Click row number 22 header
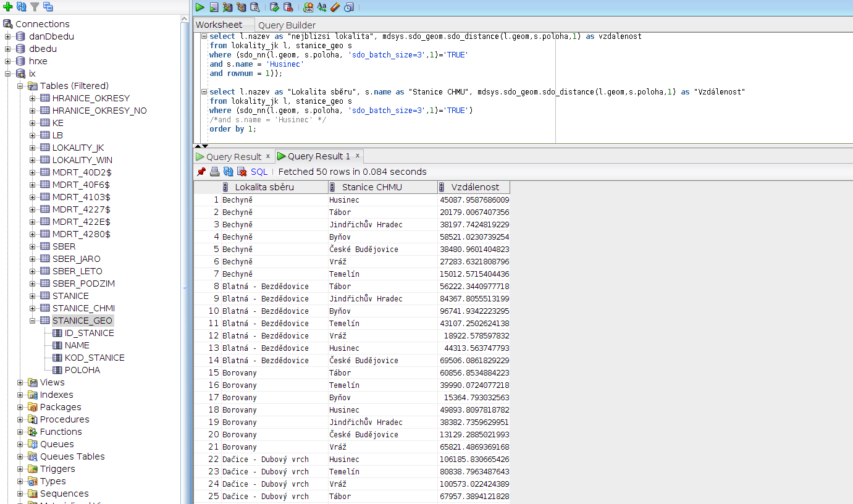Viewport: 853px width, 504px height. coord(208,459)
